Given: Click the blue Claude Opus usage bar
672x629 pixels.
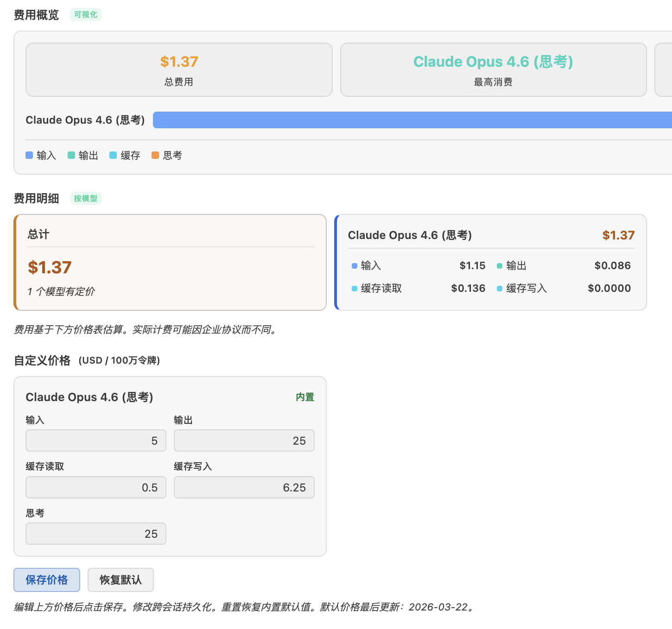Looking at the screenshot, I should (x=412, y=120).
